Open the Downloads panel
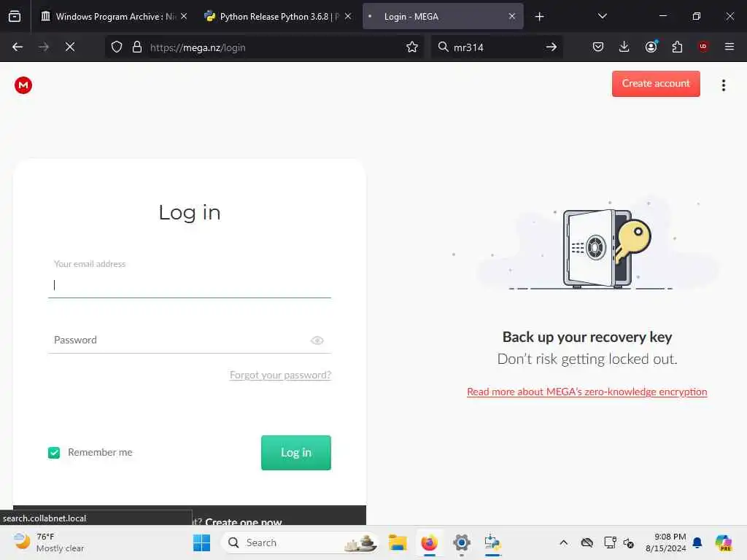The image size is (747, 560). 624,47
